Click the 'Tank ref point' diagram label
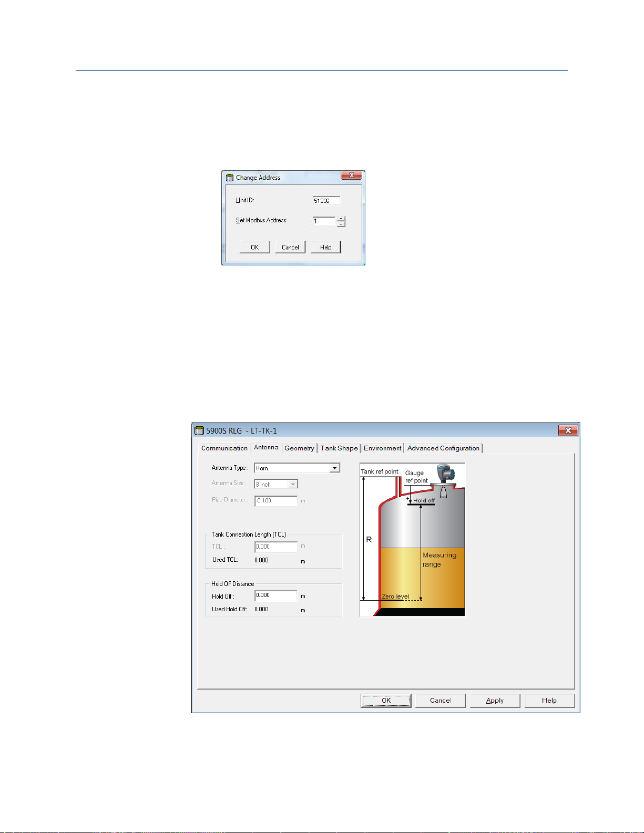Screen dimensions: 644x833 pos(380,471)
